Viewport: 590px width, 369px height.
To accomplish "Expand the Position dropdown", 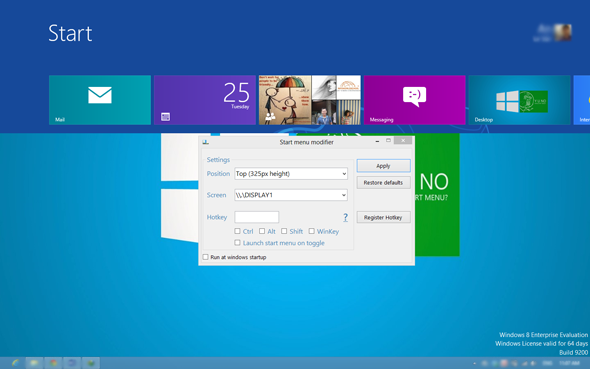I will tap(291, 173).
